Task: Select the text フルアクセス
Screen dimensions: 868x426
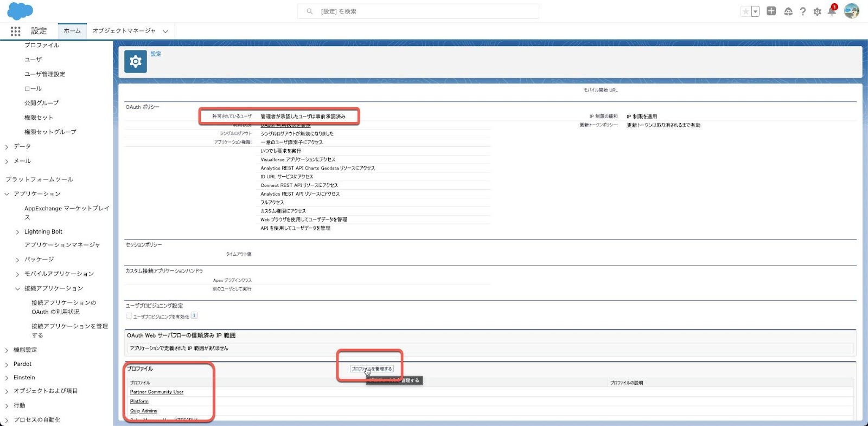Action: coord(272,203)
